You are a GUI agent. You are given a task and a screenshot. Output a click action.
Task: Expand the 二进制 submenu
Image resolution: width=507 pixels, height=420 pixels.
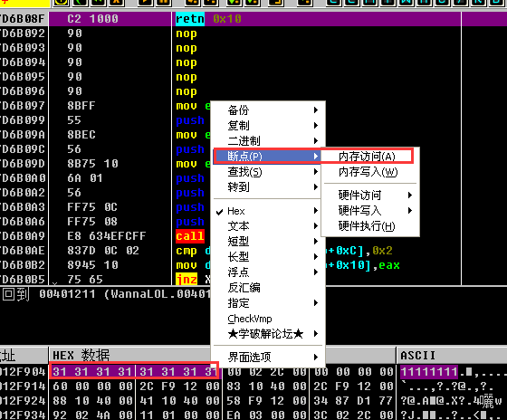268,141
